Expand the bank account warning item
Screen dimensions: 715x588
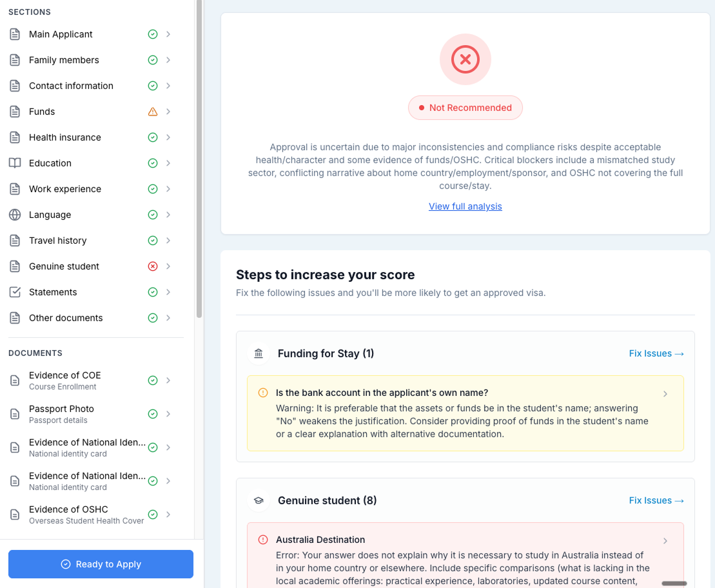point(665,393)
